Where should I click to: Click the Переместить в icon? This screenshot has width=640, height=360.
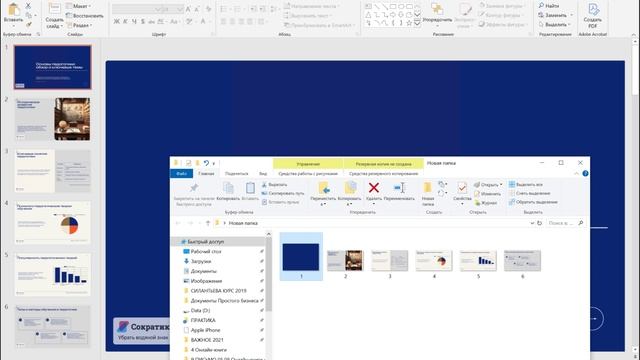click(x=324, y=188)
